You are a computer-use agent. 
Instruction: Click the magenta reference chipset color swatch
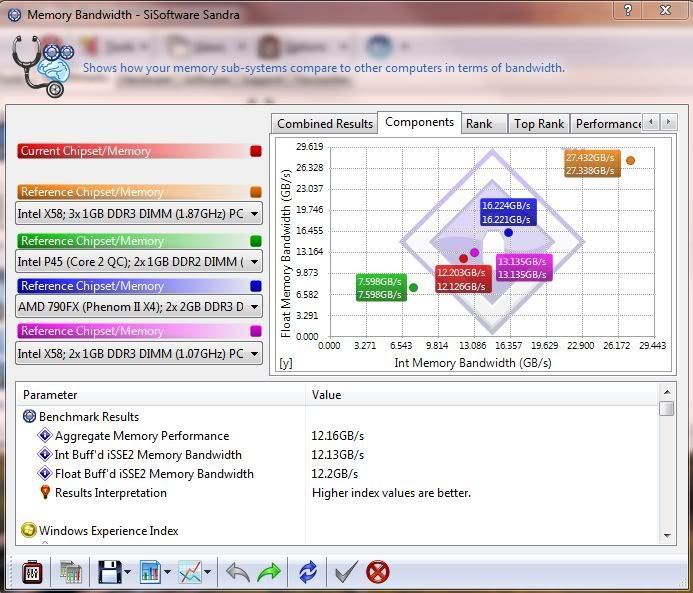tap(255, 331)
